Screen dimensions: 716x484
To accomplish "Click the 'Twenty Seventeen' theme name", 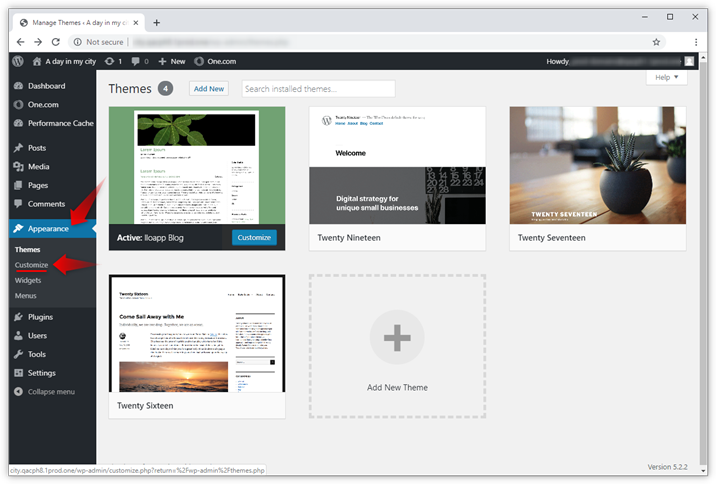I will 552,237.
